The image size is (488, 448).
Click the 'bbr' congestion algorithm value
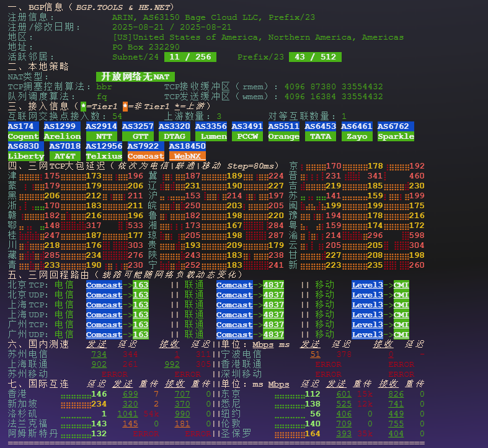104,87
